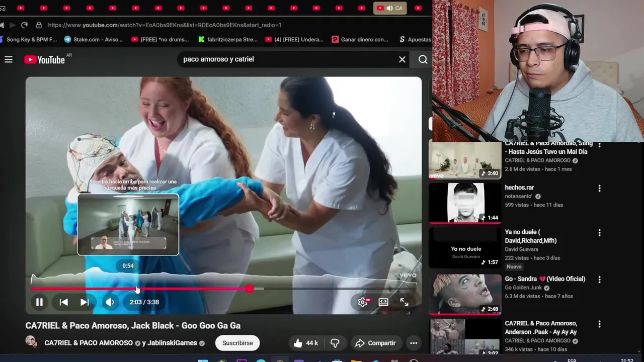Click the red playhead on the progress bar
The image size is (644, 362).
tap(250, 289)
